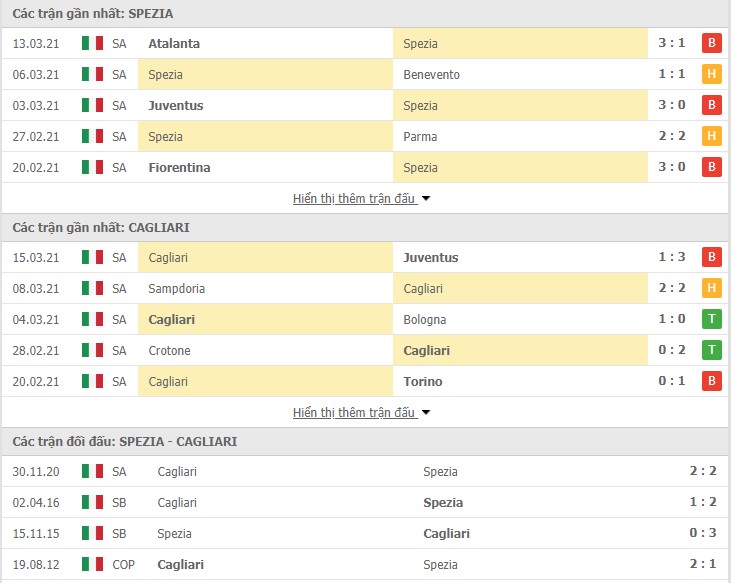
Task: Expand more Spezia matches via dropdown arrow
Action: [x=426, y=199]
